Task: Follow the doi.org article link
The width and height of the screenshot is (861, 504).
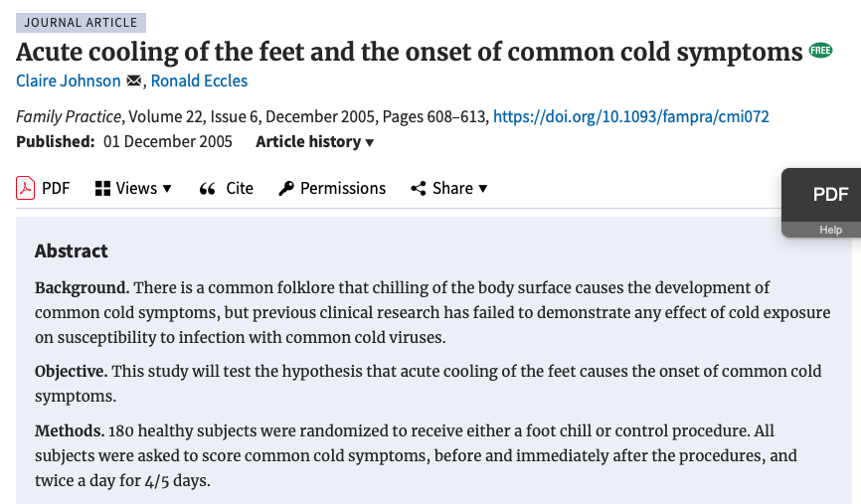Action: (x=631, y=116)
